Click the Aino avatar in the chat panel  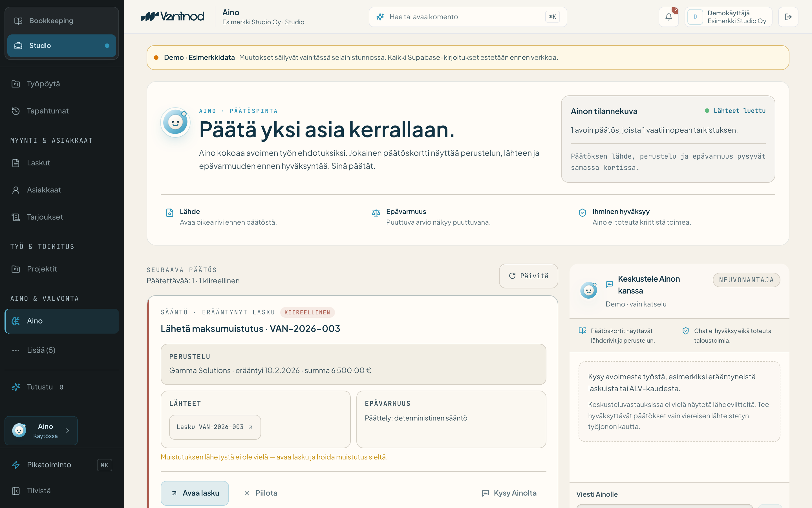pos(588,290)
